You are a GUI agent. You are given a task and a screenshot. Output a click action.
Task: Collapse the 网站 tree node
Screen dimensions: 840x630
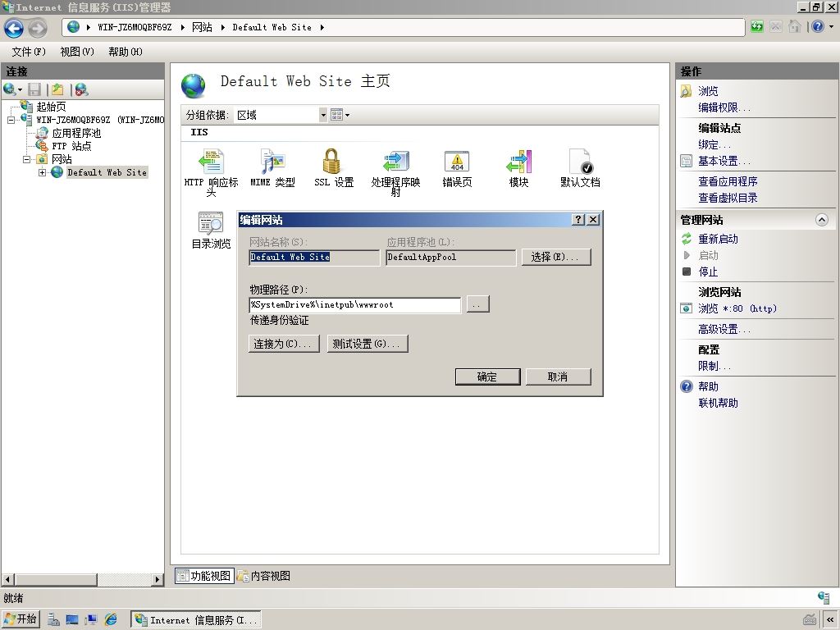pyautogui.click(x=26, y=159)
